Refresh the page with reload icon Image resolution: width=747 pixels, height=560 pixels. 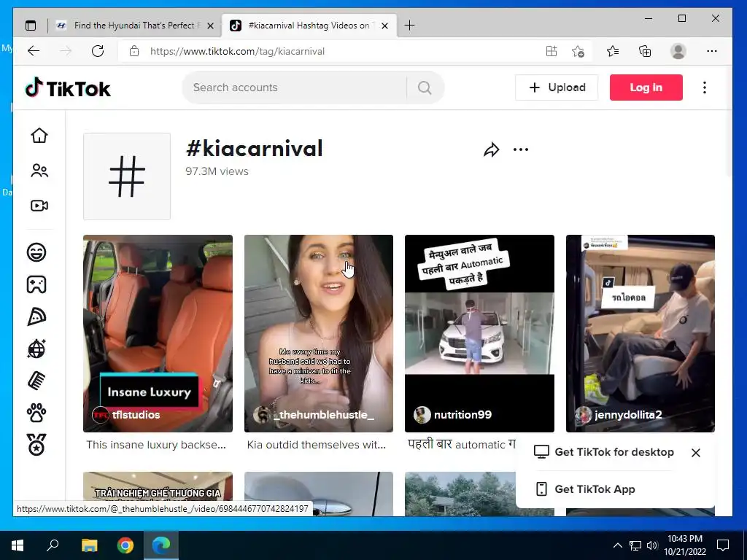(x=98, y=51)
